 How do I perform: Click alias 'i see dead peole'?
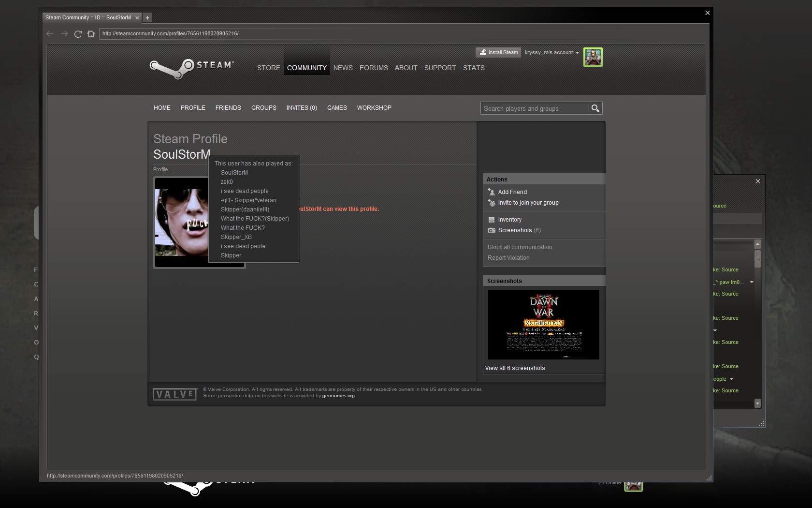click(x=243, y=246)
